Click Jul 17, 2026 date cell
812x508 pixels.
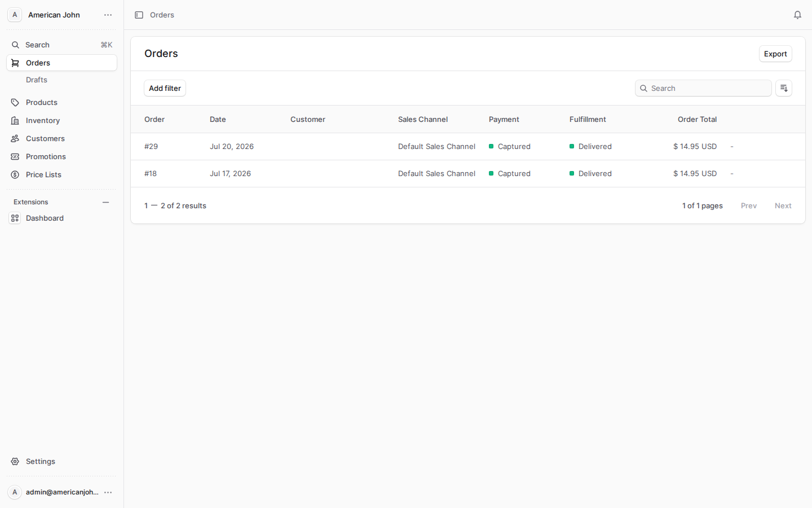tap(230, 173)
